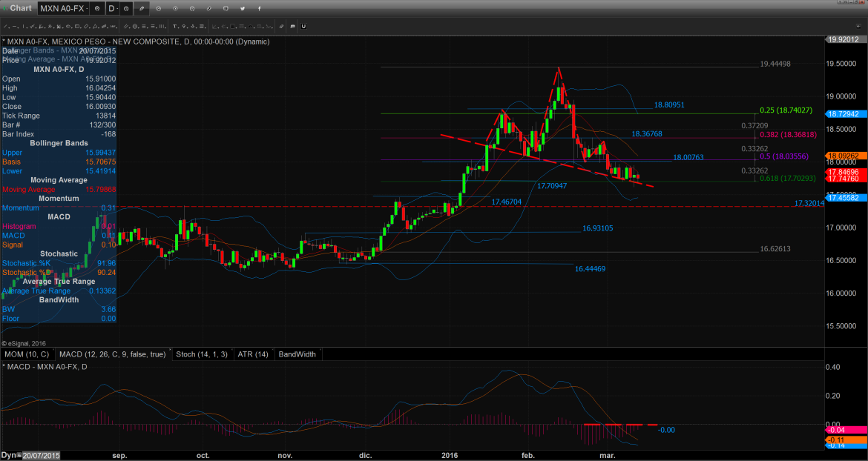Click the 18.80951 price line label

tap(669, 105)
